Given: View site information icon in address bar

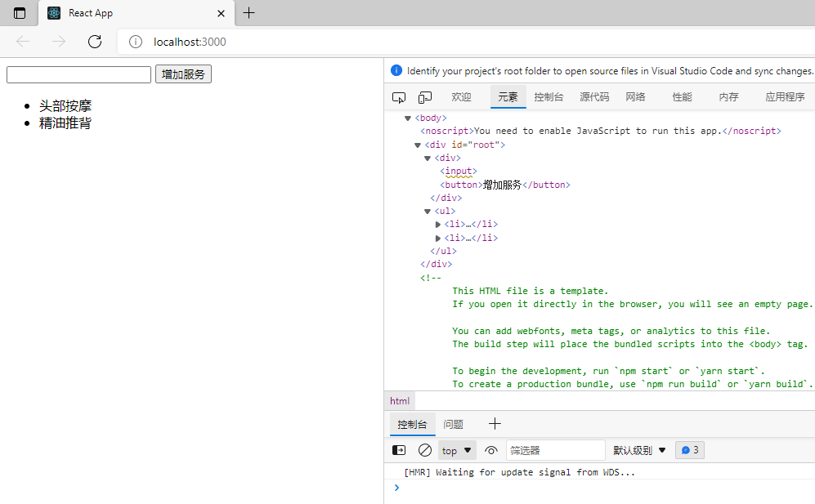Looking at the screenshot, I should (x=136, y=42).
